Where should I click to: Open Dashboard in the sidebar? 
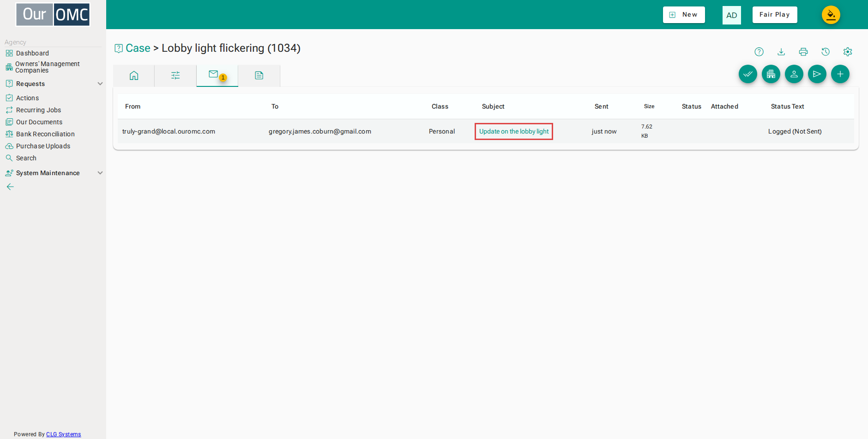click(32, 53)
